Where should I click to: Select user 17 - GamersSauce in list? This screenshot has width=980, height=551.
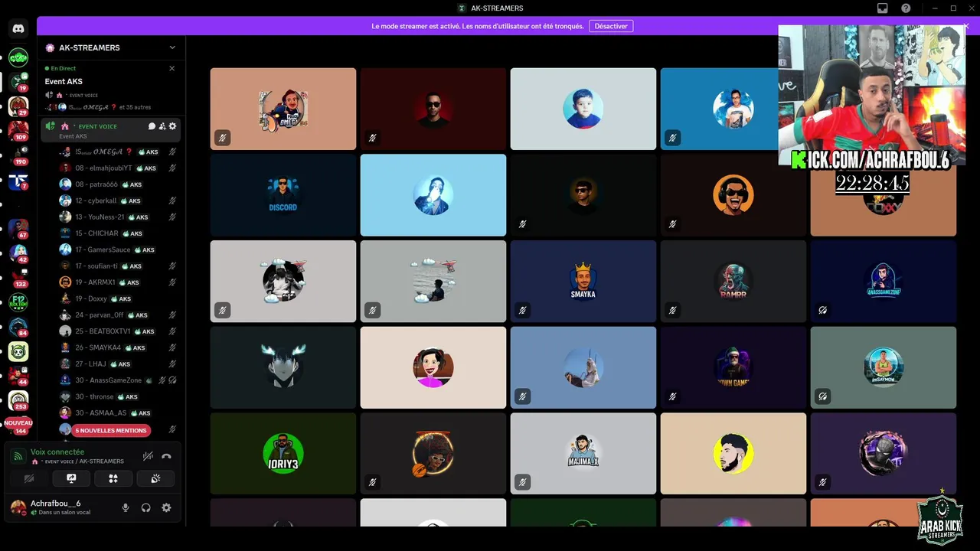point(118,249)
